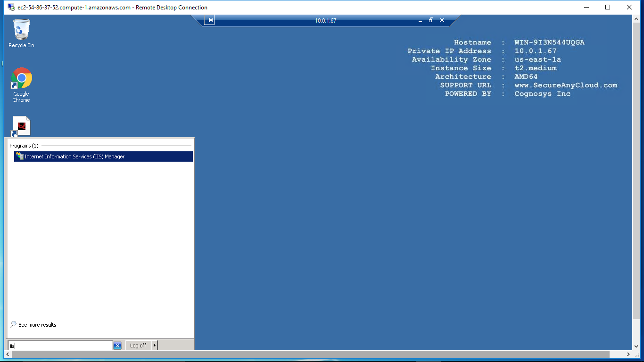Clear the search box with the X icon
This screenshot has width=644, height=362.
point(117,346)
